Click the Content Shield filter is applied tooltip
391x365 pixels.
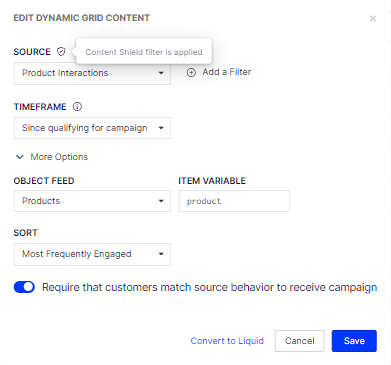click(144, 52)
